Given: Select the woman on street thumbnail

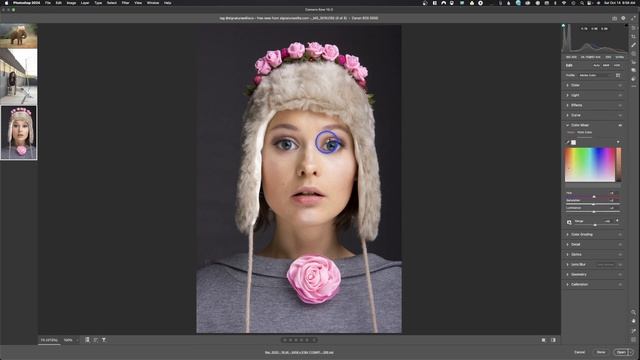Looking at the screenshot, I should [x=19, y=77].
